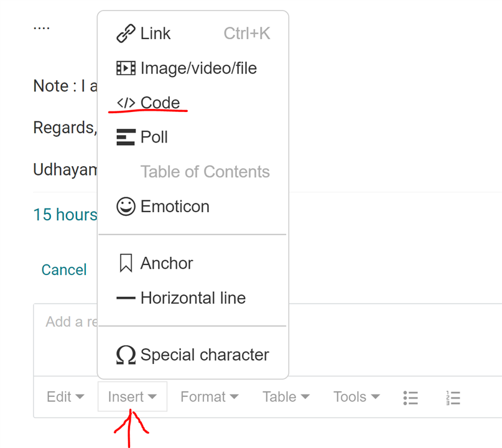Click the Poll bars icon

(x=126, y=137)
